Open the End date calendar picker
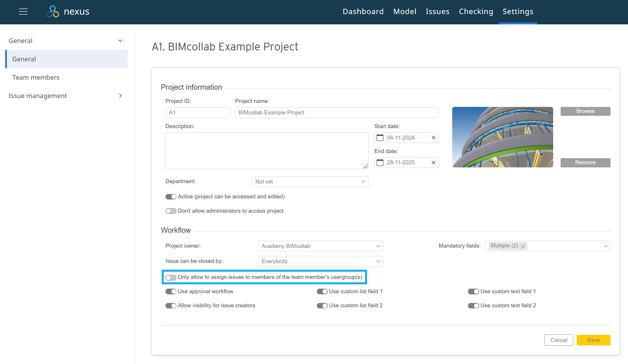This screenshot has height=364, width=628. 380,163
